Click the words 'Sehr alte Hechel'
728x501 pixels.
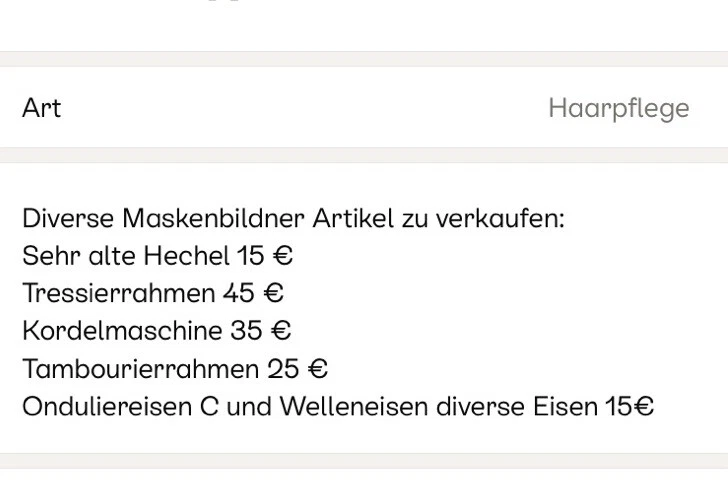click(x=126, y=256)
